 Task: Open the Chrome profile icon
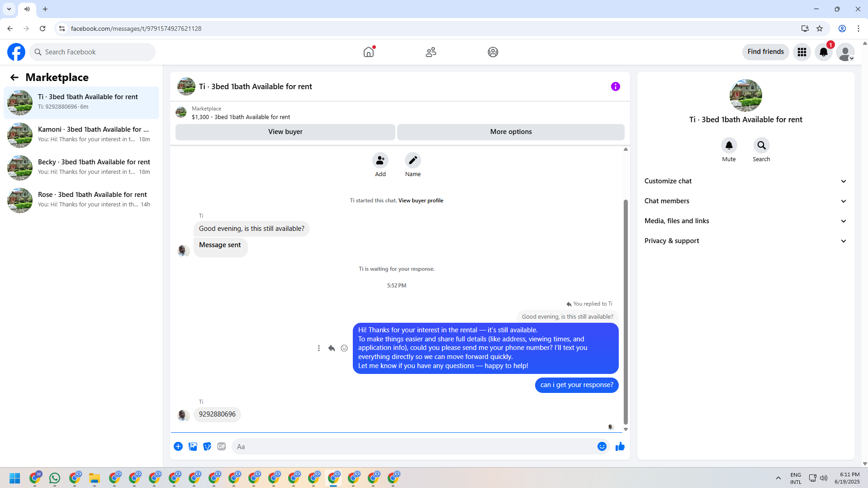click(842, 29)
